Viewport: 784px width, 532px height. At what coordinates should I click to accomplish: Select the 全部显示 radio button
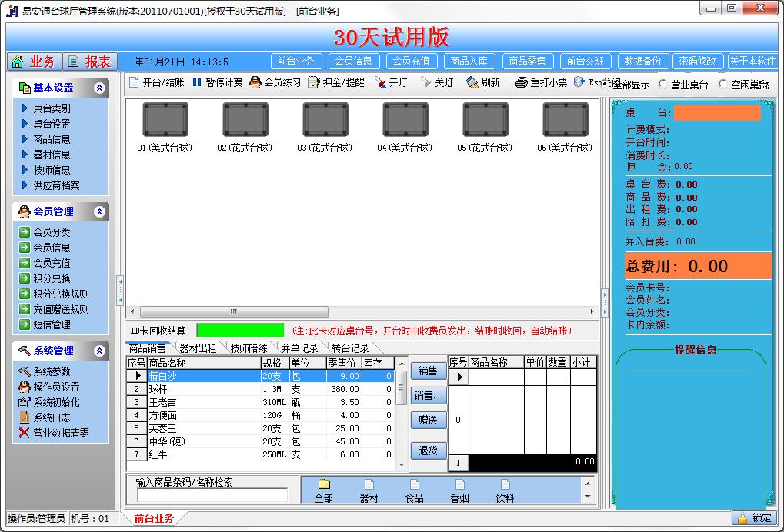(606, 84)
